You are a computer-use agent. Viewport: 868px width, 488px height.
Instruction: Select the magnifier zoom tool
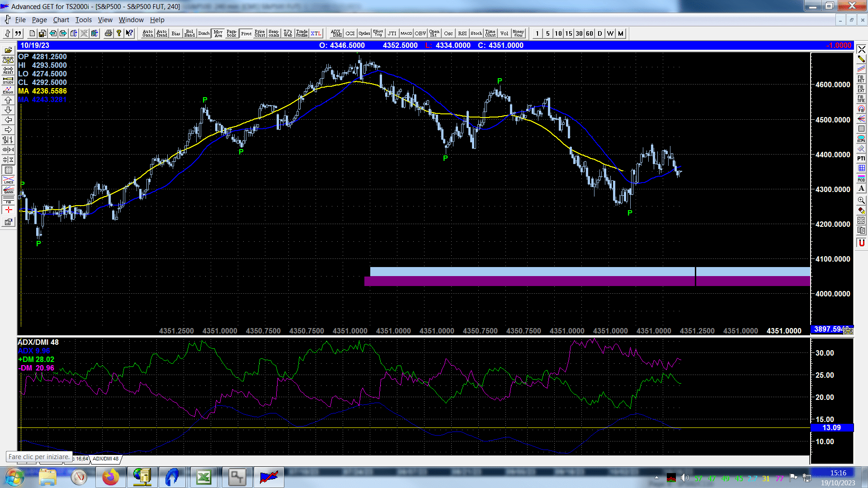pyautogui.click(x=861, y=200)
